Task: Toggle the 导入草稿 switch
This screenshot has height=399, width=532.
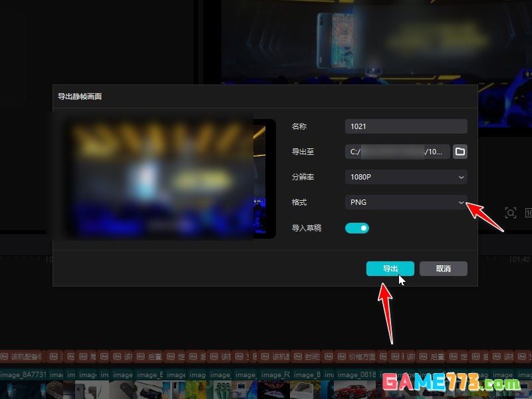Action: (357, 228)
